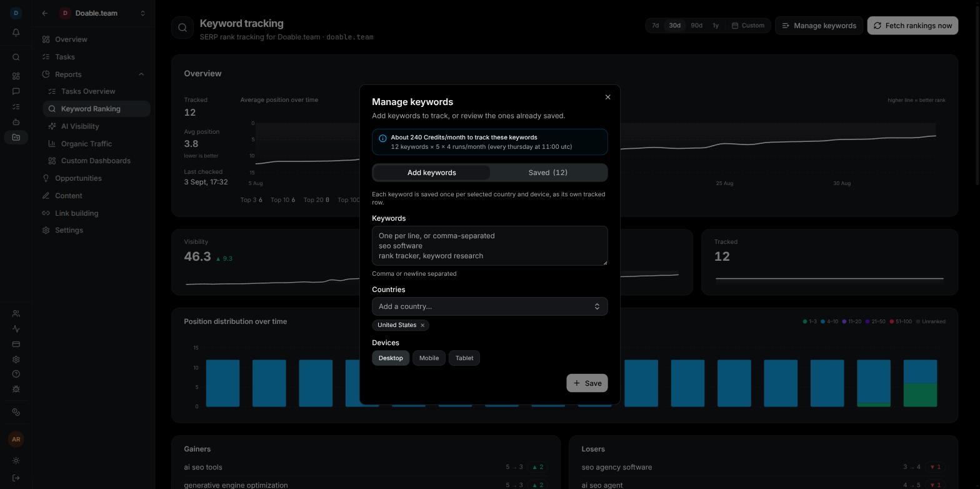
Task: Click the 4-10 legend entry
Action: (830, 321)
